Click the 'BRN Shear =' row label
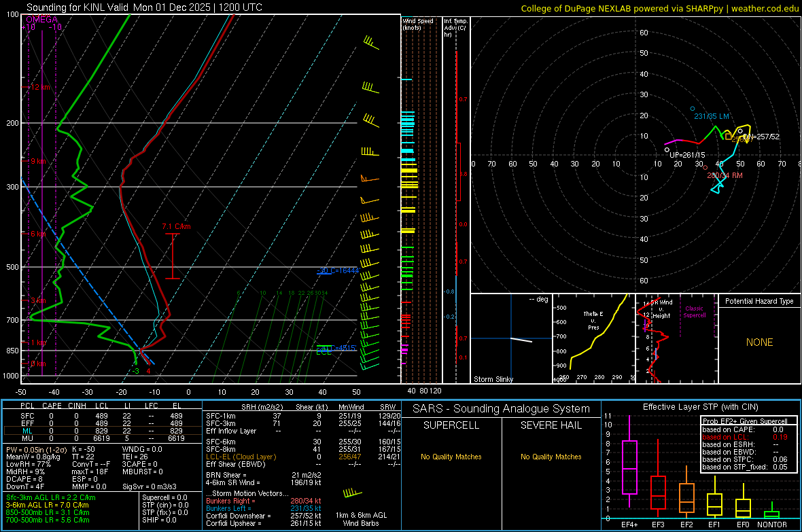The width and height of the screenshot is (802, 532). [226, 475]
